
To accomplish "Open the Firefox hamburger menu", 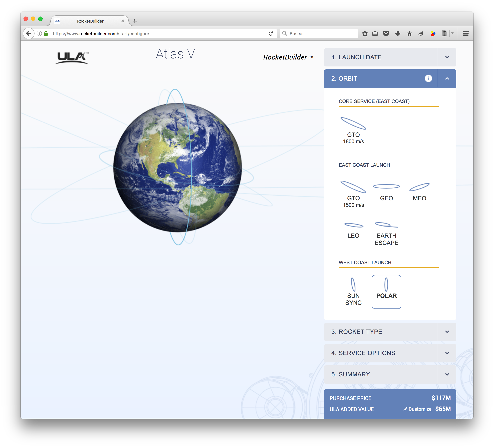I will tap(466, 34).
